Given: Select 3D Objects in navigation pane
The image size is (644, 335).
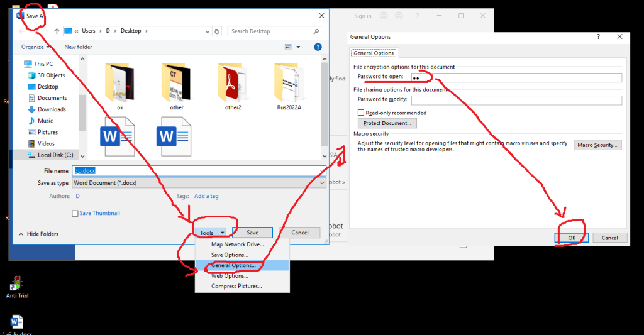Looking at the screenshot, I should [x=50, y=75].
